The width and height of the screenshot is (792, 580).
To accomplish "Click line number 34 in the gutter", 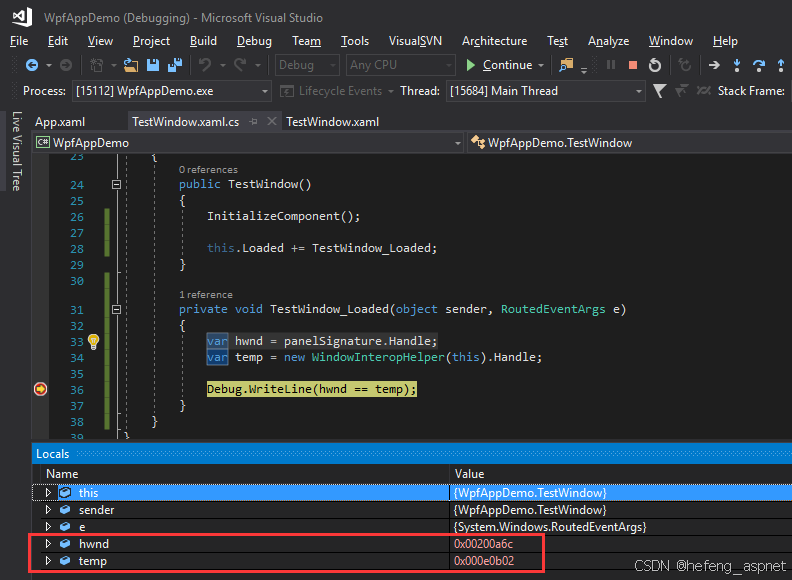I will click(77, 358).
